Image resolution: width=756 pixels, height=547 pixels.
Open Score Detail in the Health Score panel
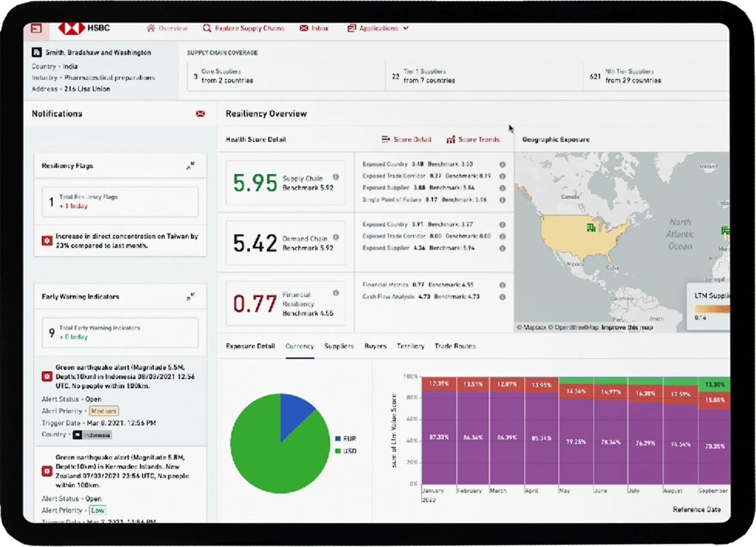pyautogui.click(x=406, y=139)
